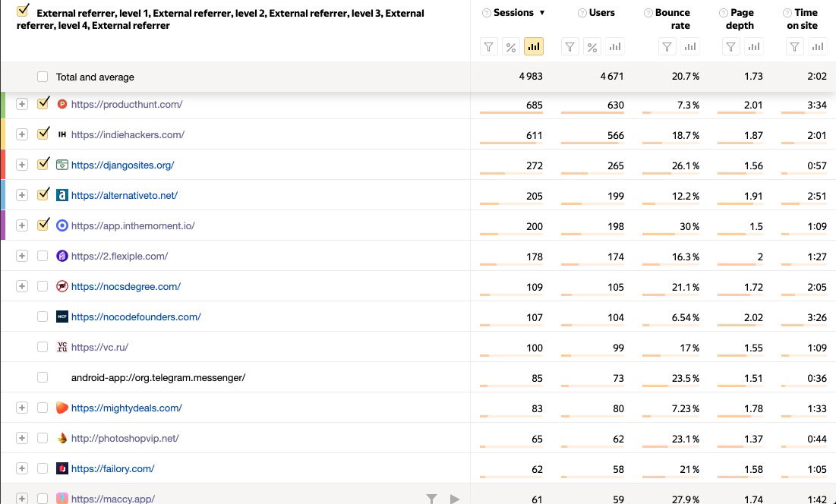
Task: Click bar chart icon under Page depth
Action: [753, 47]
